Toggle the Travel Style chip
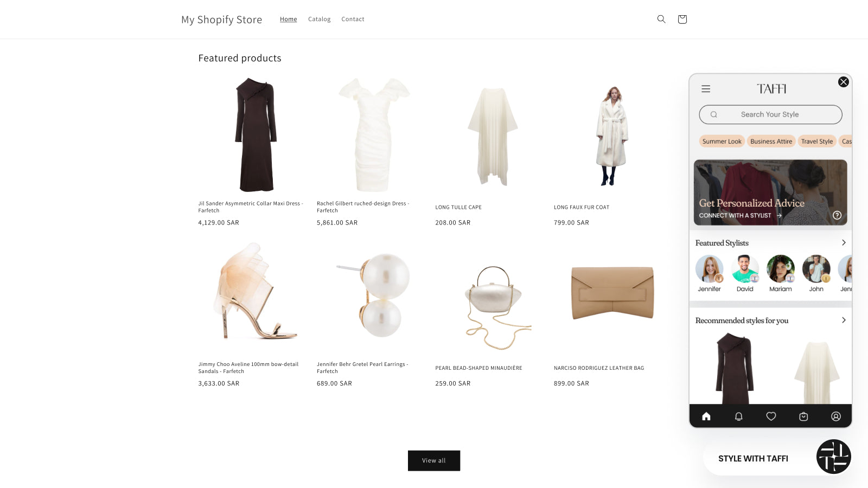868x488 pixels. tap(816, 141)
